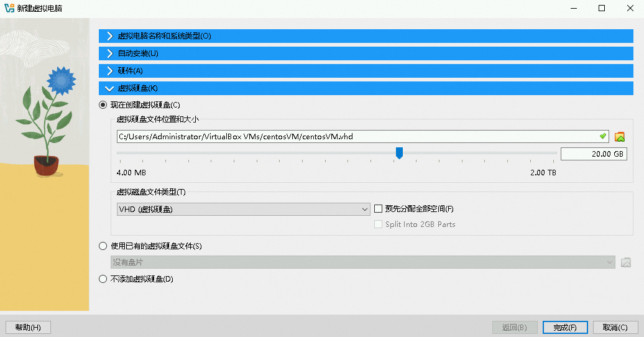The height and width of the screenshot is (337, 644).
Task: Open the 没有盘片 existing disk dropdown
Action: tap(362, 262)
